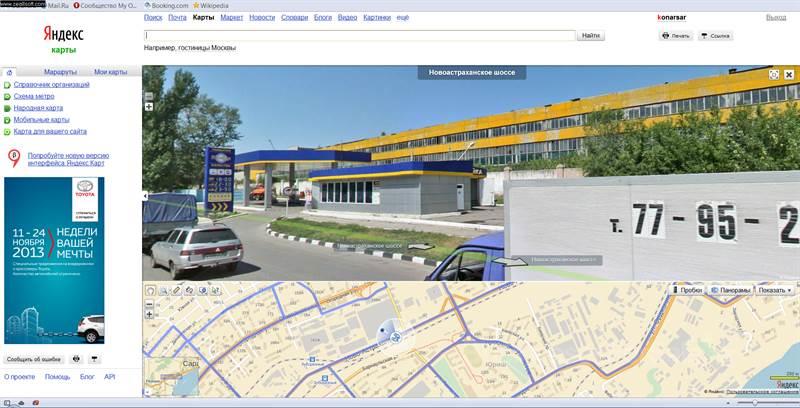This screenshot has height=408, width=800.
Task: Open the О проекте footer link
Action: [19, 377]
